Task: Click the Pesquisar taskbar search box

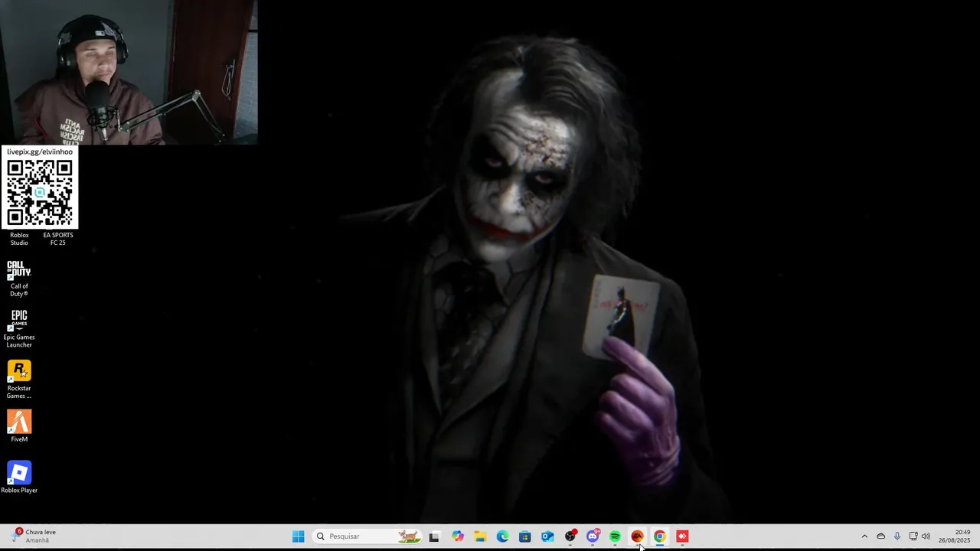Action: pos(367,536)
